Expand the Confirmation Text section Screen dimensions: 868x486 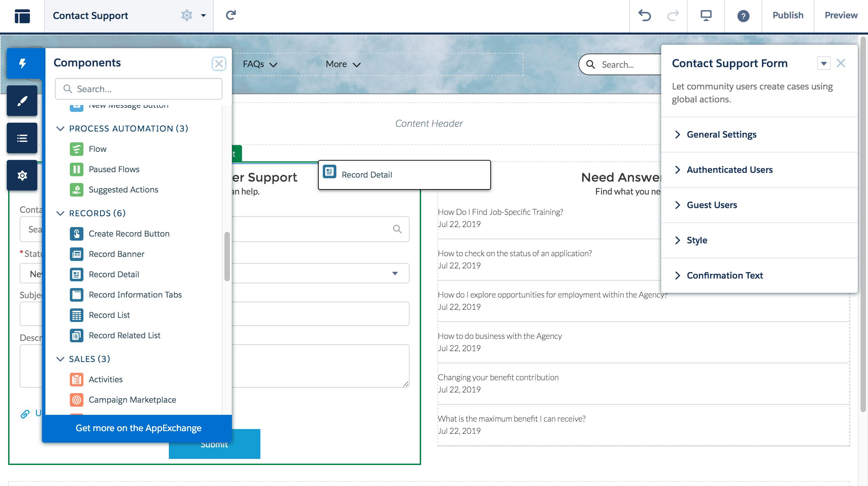724,275
